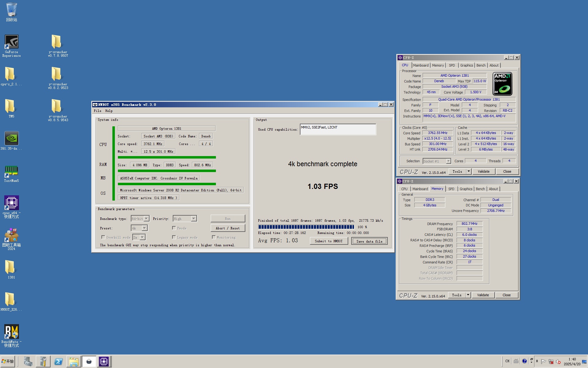Click the Used CPU capabilities text box
Viewport: 588px width, 368px height.
point(338,129)
